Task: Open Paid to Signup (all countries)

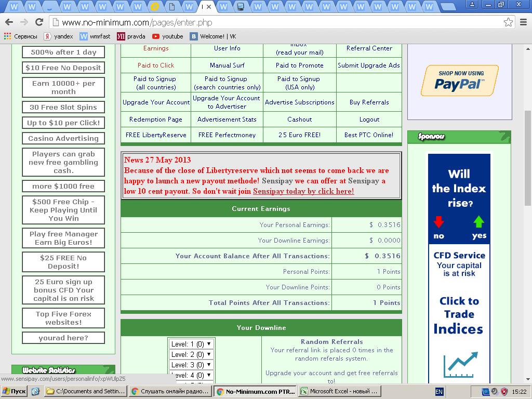Action: (155, 83)
